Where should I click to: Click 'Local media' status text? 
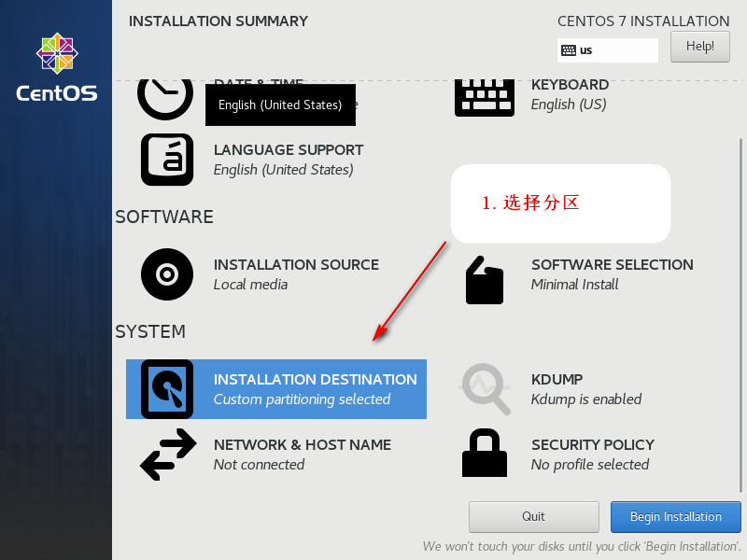pyautogui.click(x=250, y=285)
